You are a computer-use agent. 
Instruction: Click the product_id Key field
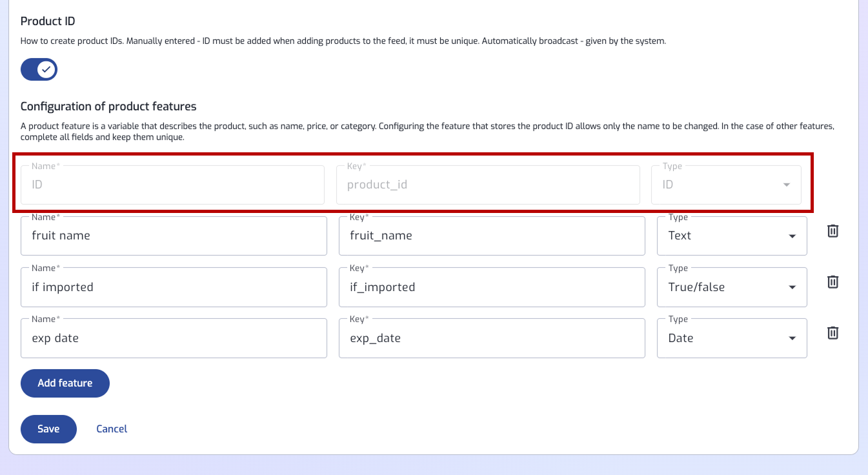tap(488, 185)
